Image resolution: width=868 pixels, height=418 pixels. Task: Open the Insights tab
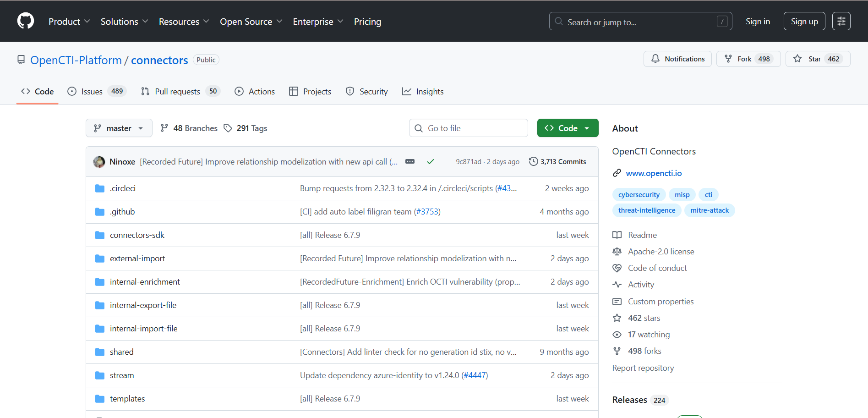pos(423,91)
